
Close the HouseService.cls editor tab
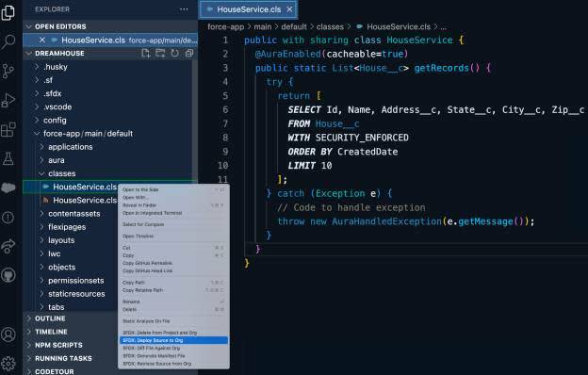[x=289, y=9]
